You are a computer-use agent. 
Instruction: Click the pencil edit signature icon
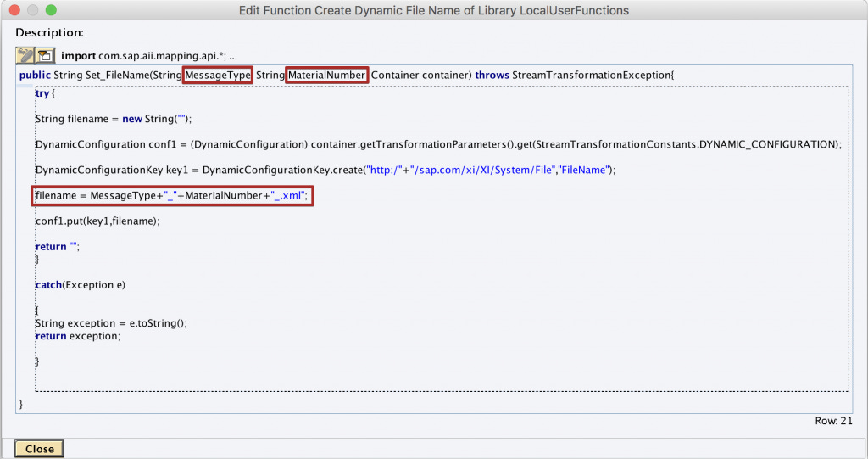tap(25, 55)
